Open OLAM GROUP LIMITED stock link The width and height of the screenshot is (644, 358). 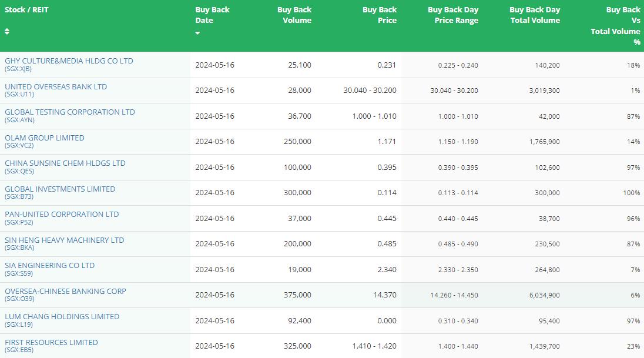pos(44,138)
